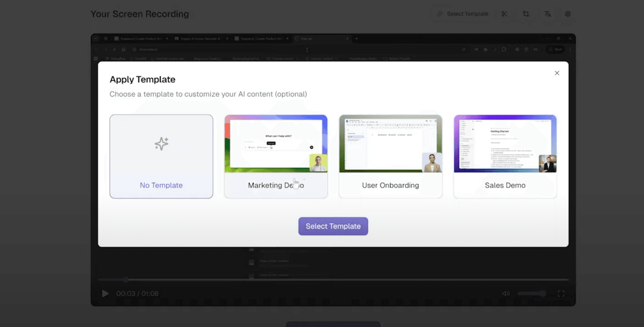This screenshot has height=327, width=644.
Task: Adjust the volume slider
Action: 531,293
